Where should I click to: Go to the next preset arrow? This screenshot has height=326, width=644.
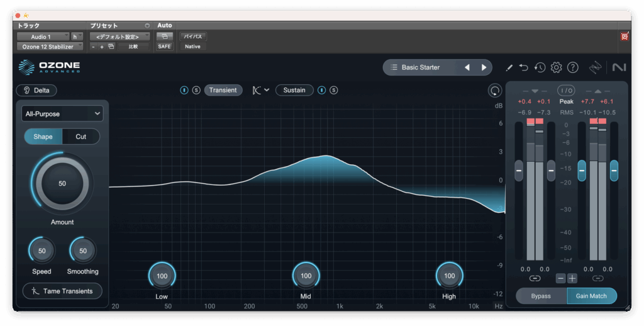coord(484,67)
